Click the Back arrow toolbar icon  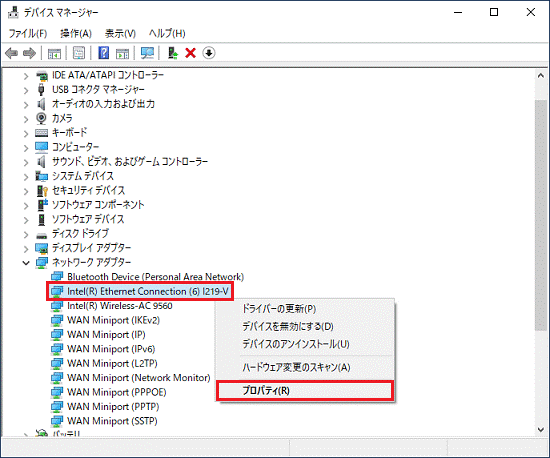click(x=12, y=53)
